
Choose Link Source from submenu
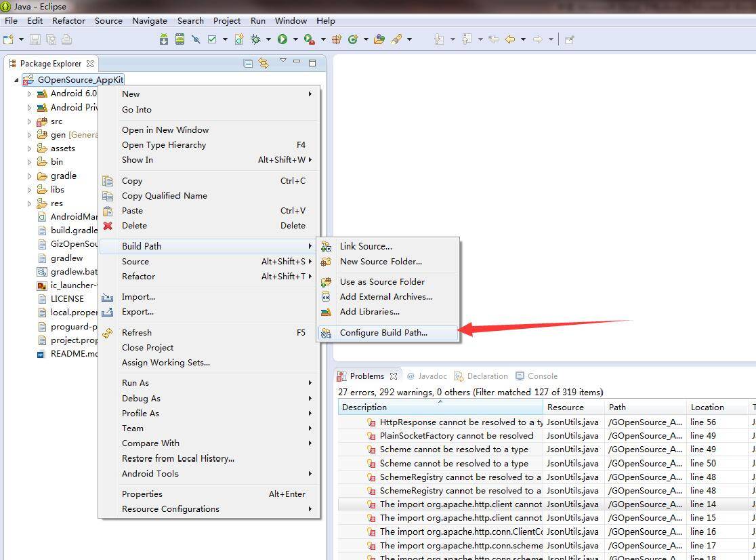tap(388, 247)
